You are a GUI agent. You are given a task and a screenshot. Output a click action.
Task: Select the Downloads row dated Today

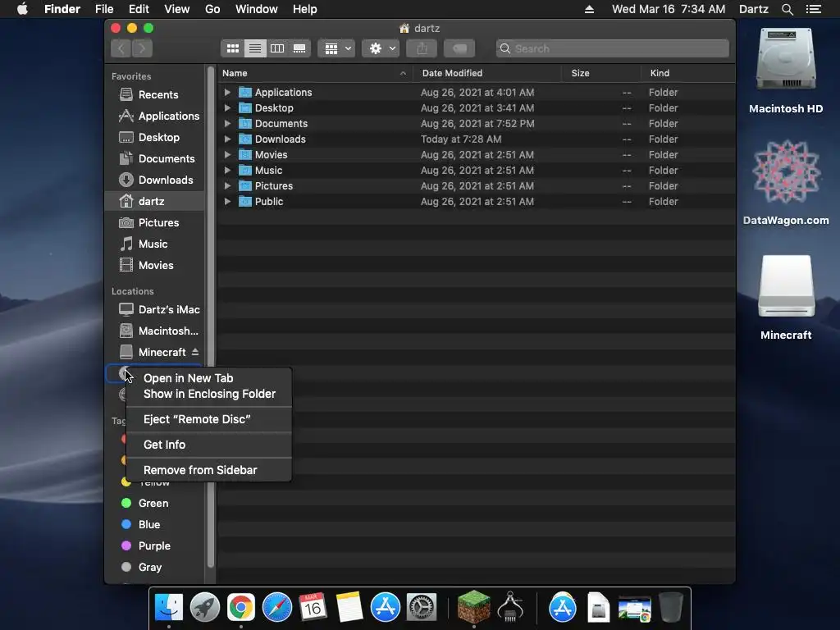click(x=477, y=139)
